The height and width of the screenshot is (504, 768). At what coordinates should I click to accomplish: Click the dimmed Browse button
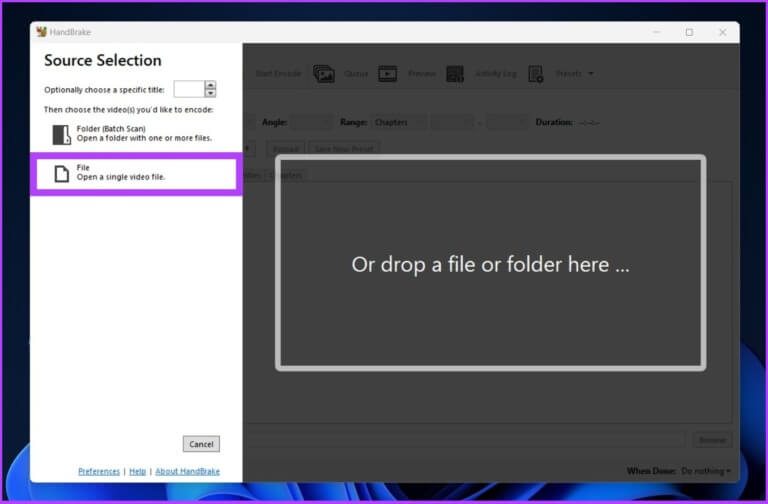[712, 440]
